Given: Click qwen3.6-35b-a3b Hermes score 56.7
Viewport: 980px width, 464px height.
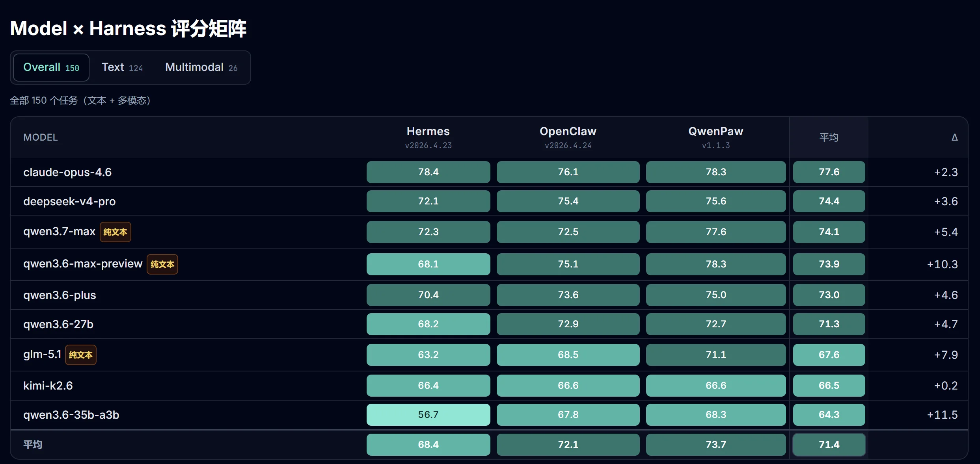Looking at the screenshot, I should [x=429, y=415].
